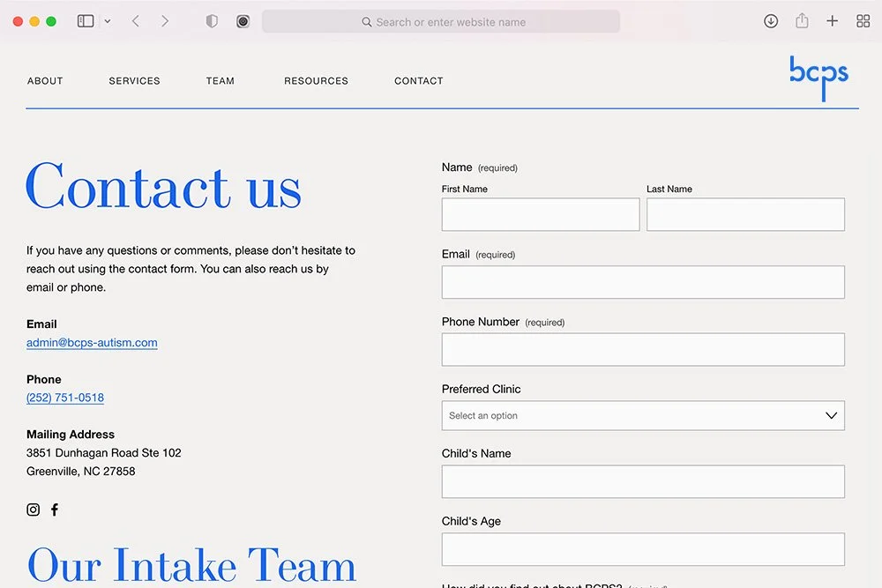Click the admin@bcps-autism.com email link
The height and width of the screenshot is (588, 882).
pyautogui.click(x=92, y=343)
